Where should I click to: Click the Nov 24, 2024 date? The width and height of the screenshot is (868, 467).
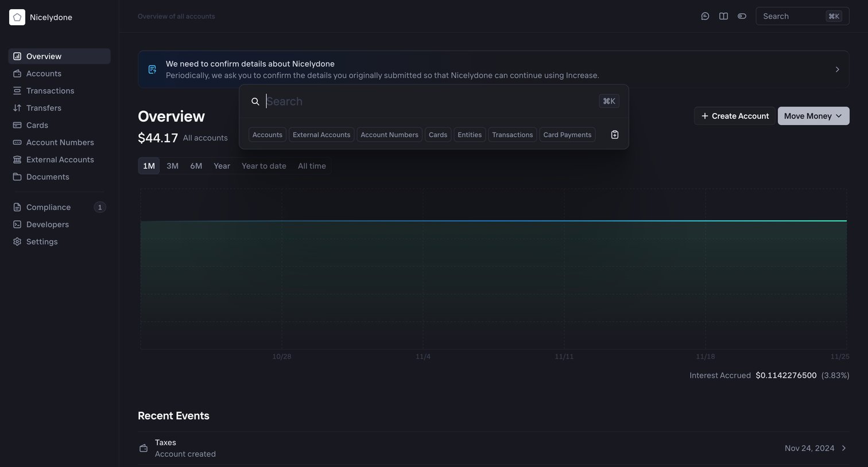coord(809,448)
